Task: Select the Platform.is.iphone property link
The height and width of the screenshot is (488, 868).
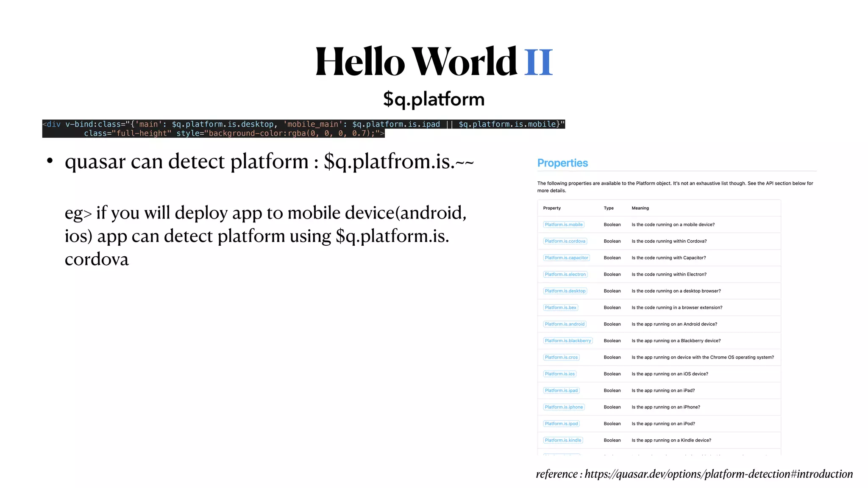Action: click(564, 407)
